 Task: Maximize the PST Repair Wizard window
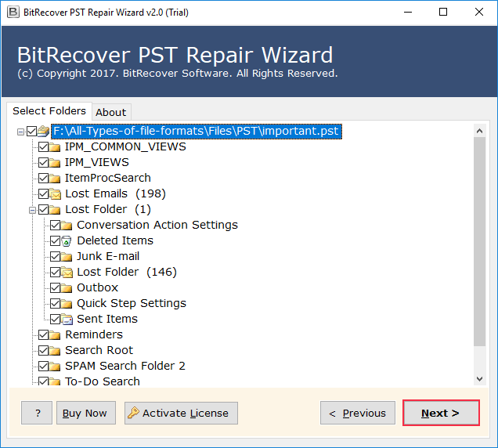pyautogui.click(x=443, y=12)
